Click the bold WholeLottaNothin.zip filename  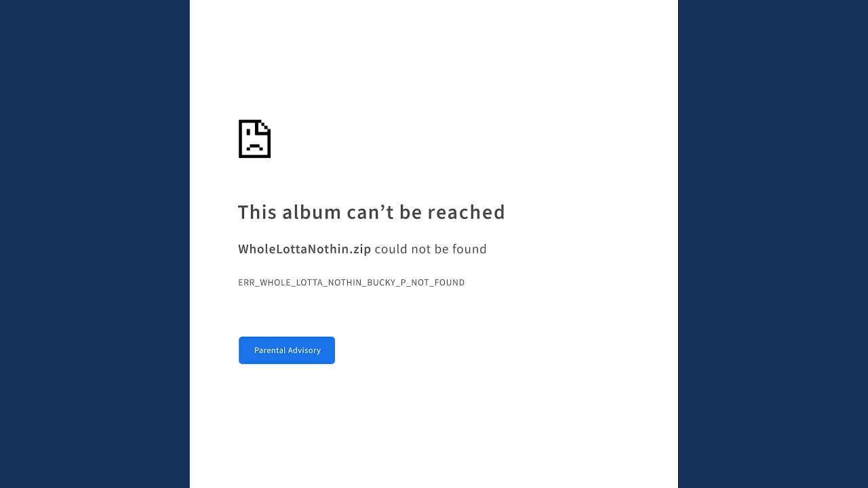coord(304,249)
